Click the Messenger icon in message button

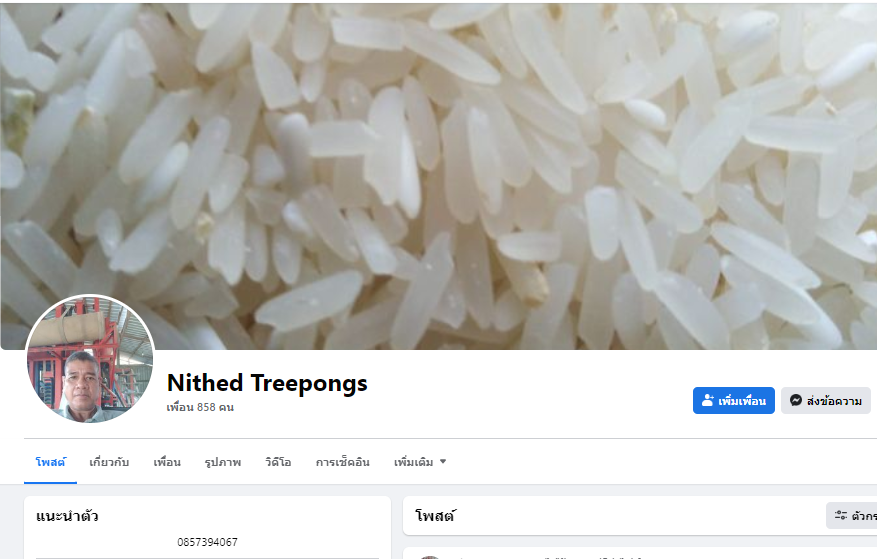pyautogui.click(x=796, y=401)
